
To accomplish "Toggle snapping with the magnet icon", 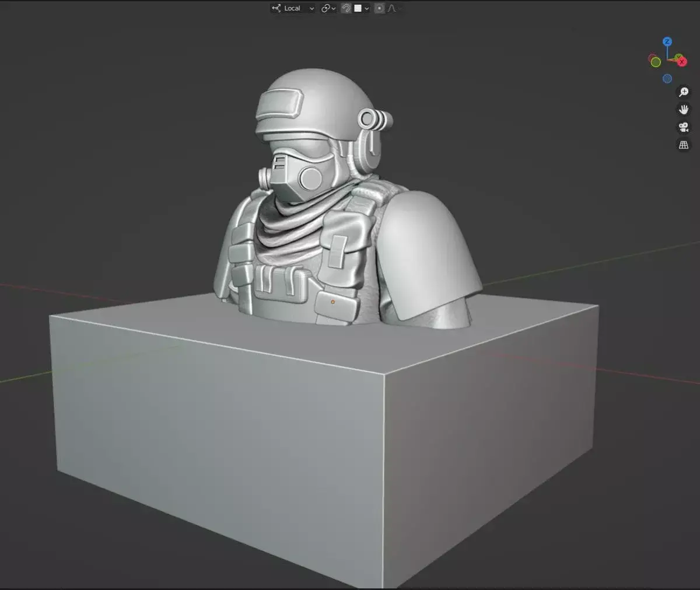I will (346, 8).
